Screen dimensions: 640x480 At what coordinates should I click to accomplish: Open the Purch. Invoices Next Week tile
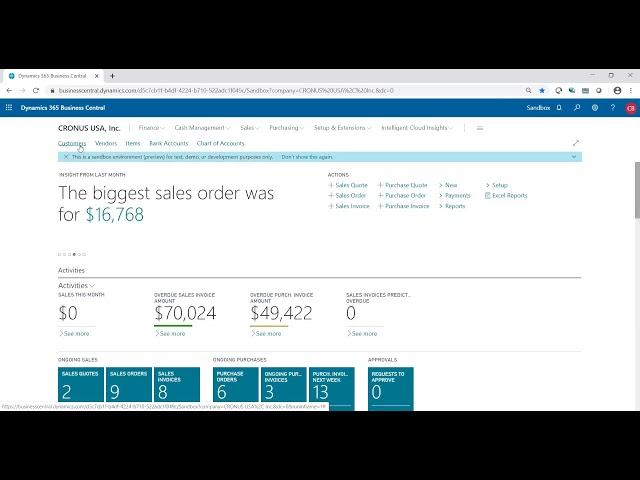coord(332,387)
